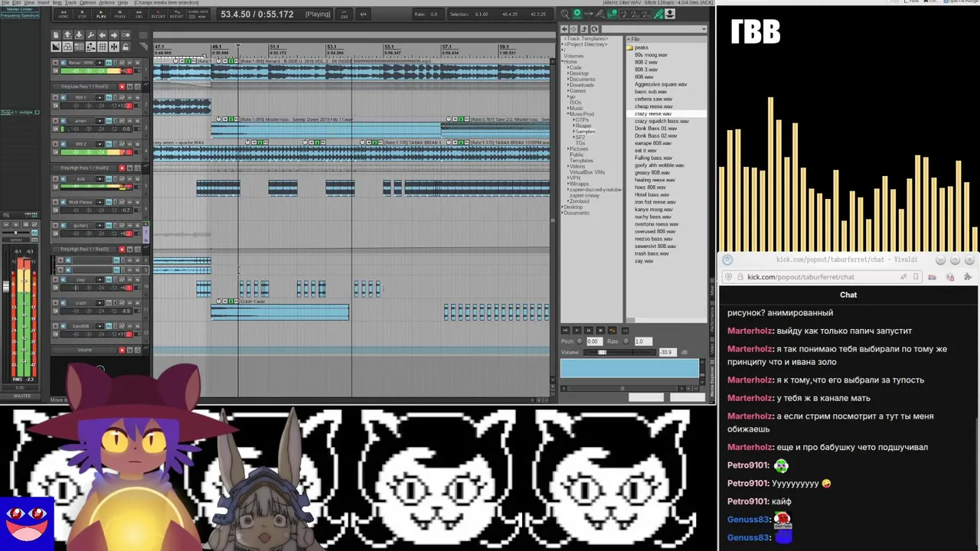Expand the Downloads folder in the tree
The width and height of the screenshot is (980, 551).
(568, 85)
